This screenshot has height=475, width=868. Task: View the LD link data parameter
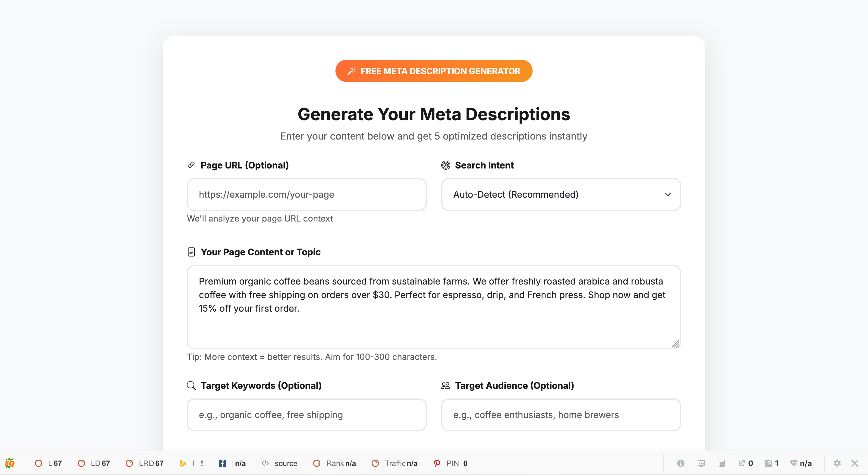click(x=94, y=463)
